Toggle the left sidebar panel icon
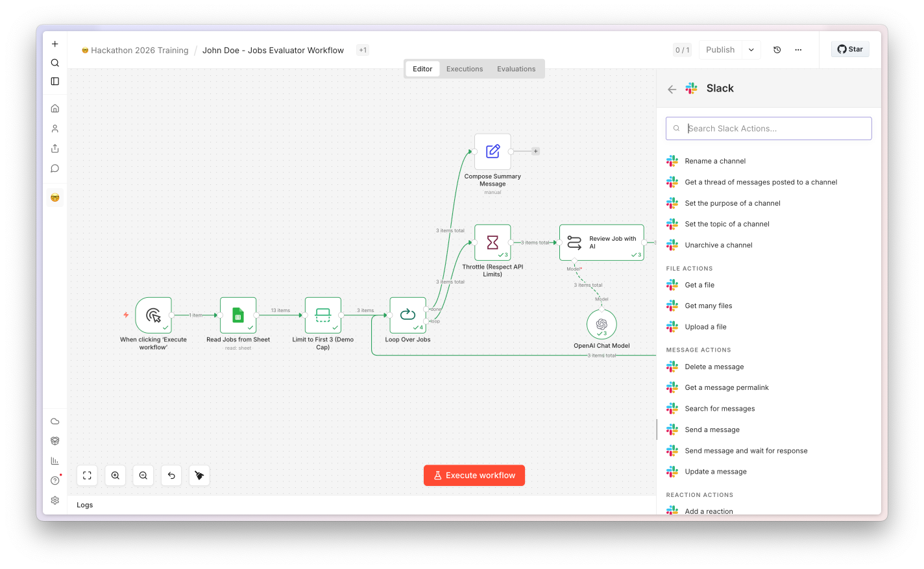The image size is (924, 569). [x=55, y=81]
